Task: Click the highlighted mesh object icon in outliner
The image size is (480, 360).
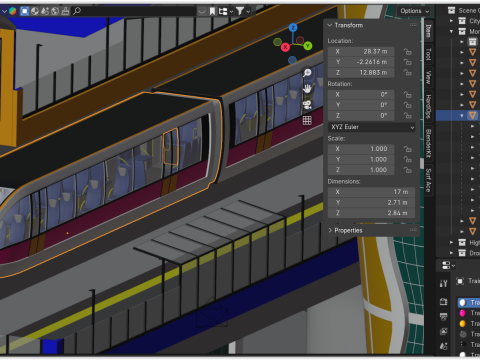Action: (473, 115)
